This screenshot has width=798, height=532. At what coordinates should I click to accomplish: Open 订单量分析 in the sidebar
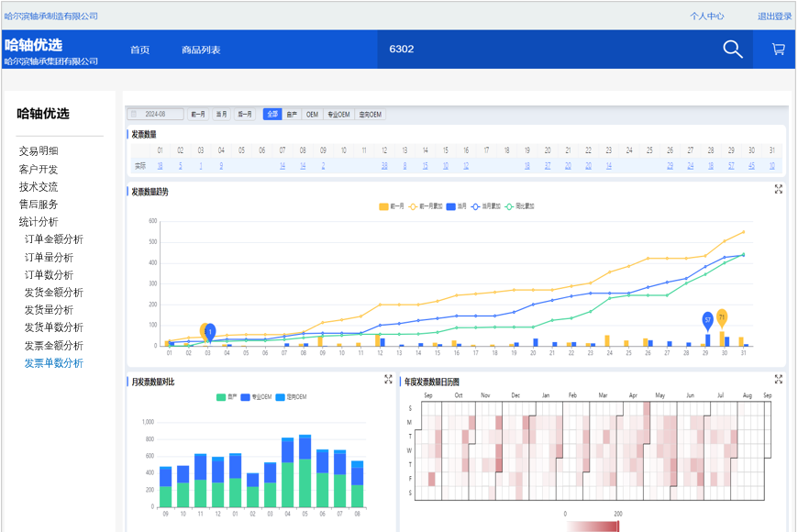49,258
